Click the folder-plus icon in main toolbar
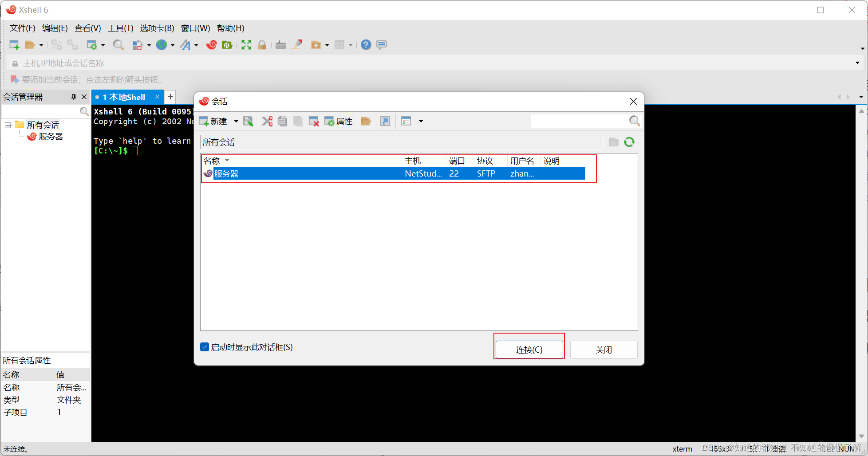This screenshot has height=456, width=868. point(316,45)
